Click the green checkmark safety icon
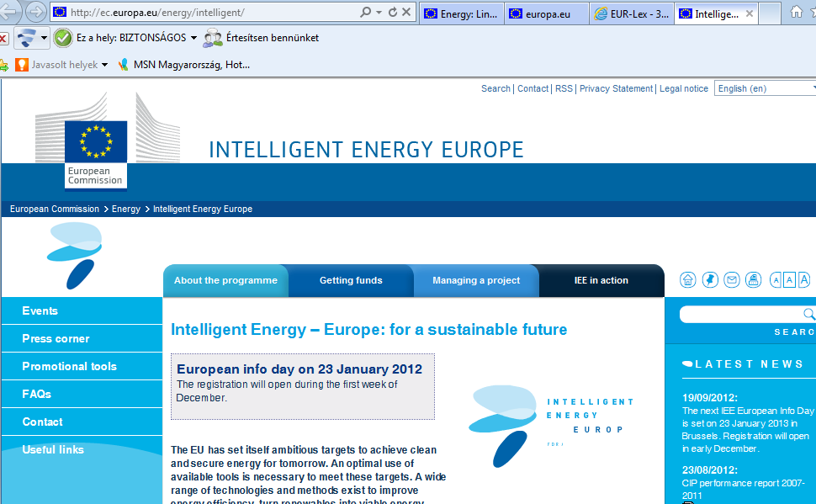Image resolution: width=816 pixels, height=504 pixels. [x=63, y=38]
